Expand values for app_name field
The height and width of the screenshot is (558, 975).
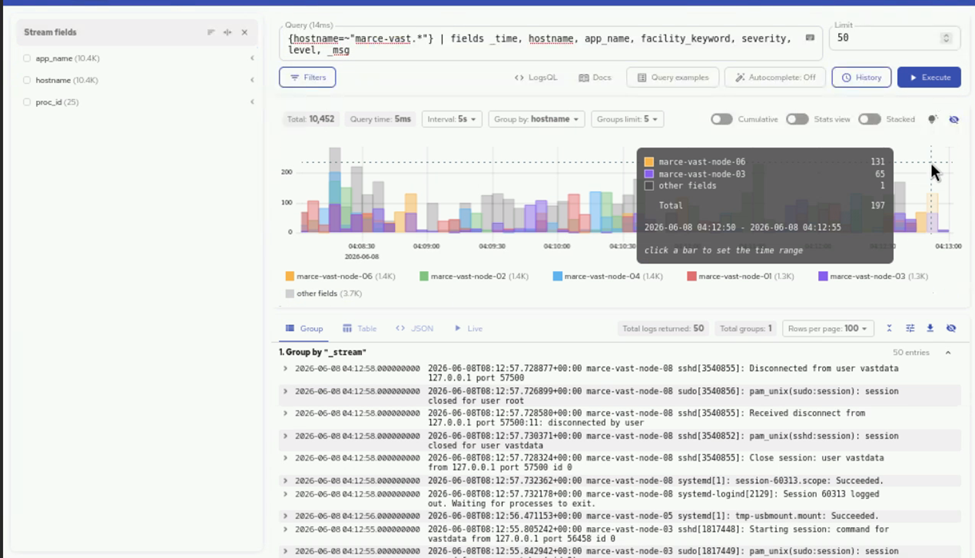(x=252, y=58)
